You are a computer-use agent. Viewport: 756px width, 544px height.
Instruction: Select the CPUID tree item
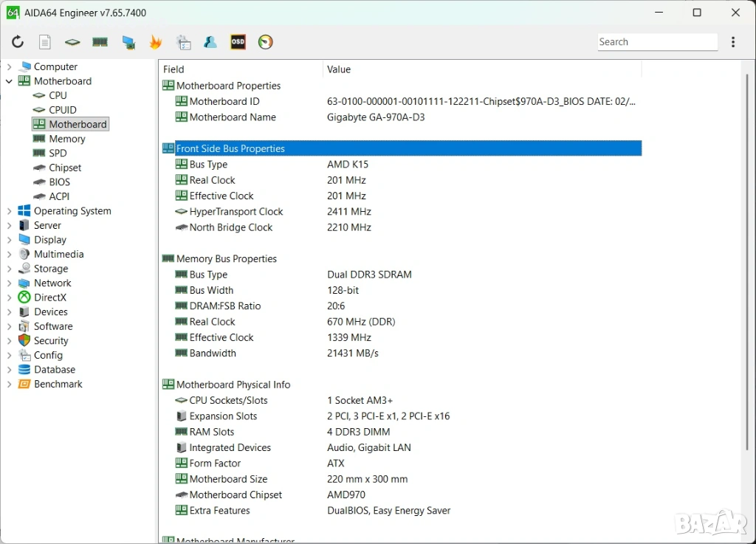(62, 110)
